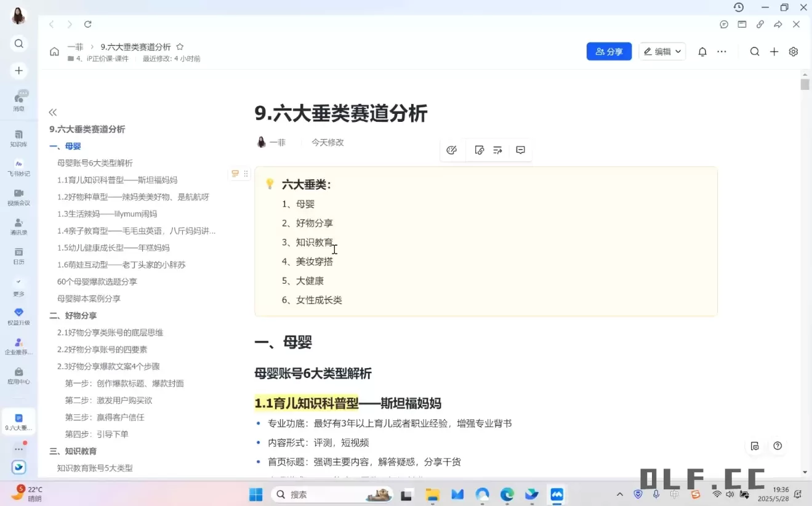The height and width of the screenshot is (506, 812).
Task: Toggle the favorite star next to the document title
Action: [x=180, y=46]
